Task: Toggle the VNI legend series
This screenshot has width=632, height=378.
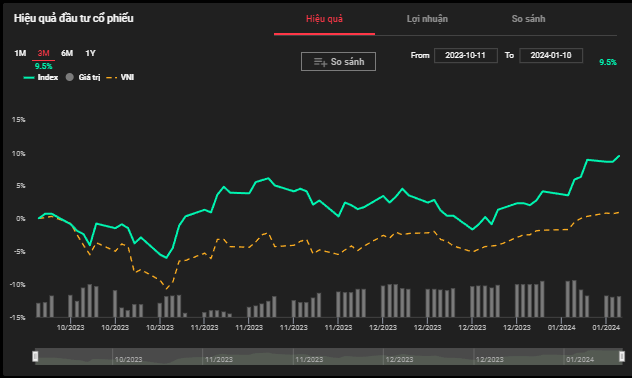Action: 120,77
